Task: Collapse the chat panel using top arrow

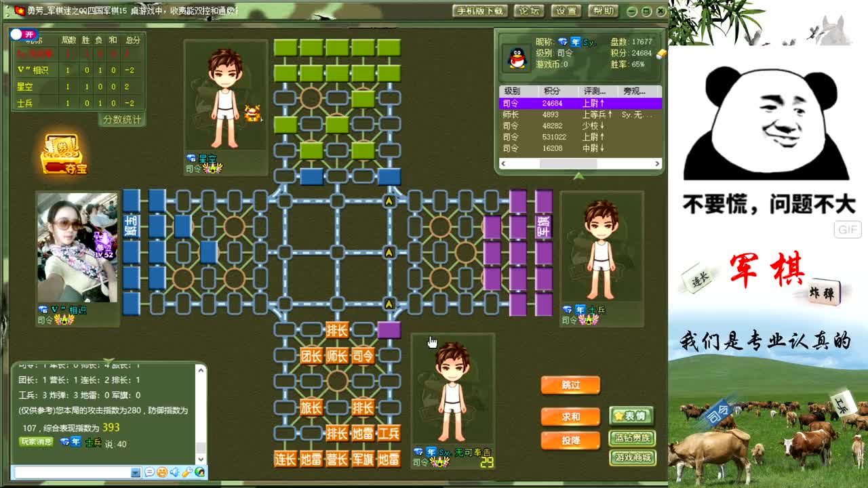Action: pos(107,361)
